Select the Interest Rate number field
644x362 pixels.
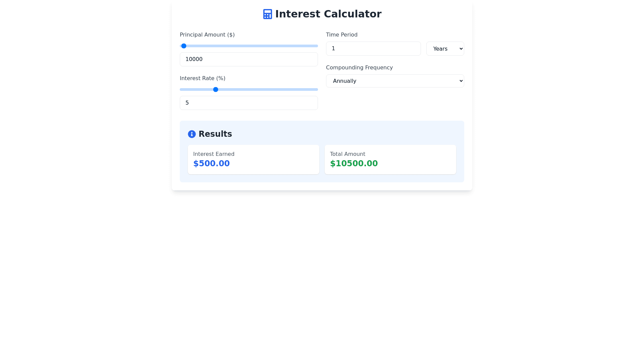[x=249, y=103]
